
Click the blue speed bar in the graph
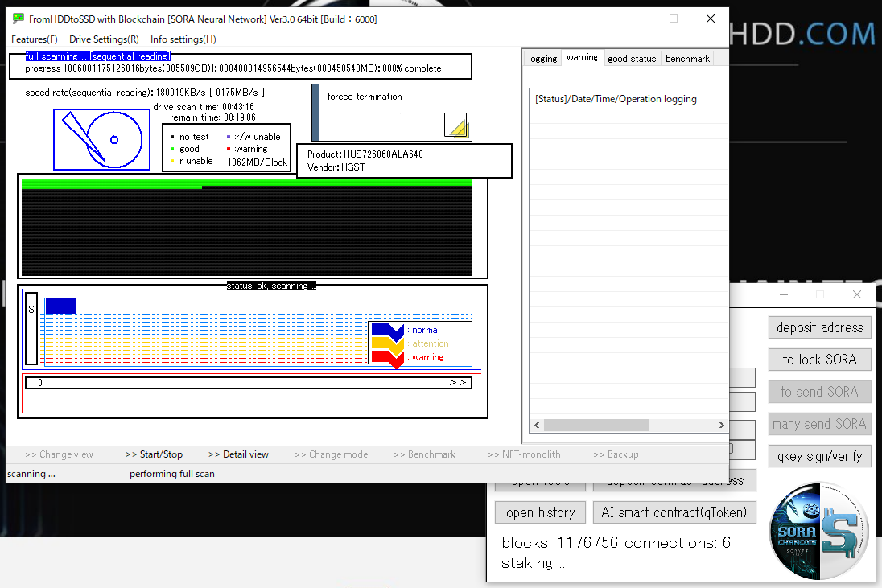60,306
